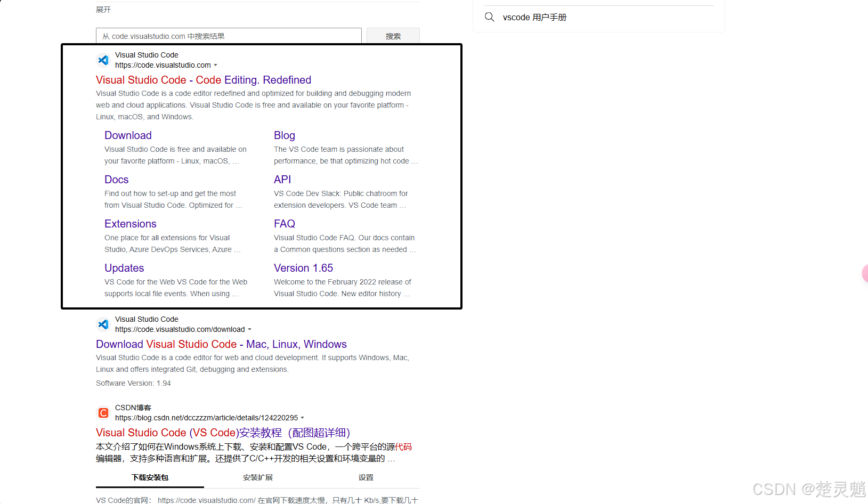Click the https://code.visualstudio.com URL text
Image resolution: width=868 pixels, height=504 pixels.
pyautogui.click(x=163, y=65)
